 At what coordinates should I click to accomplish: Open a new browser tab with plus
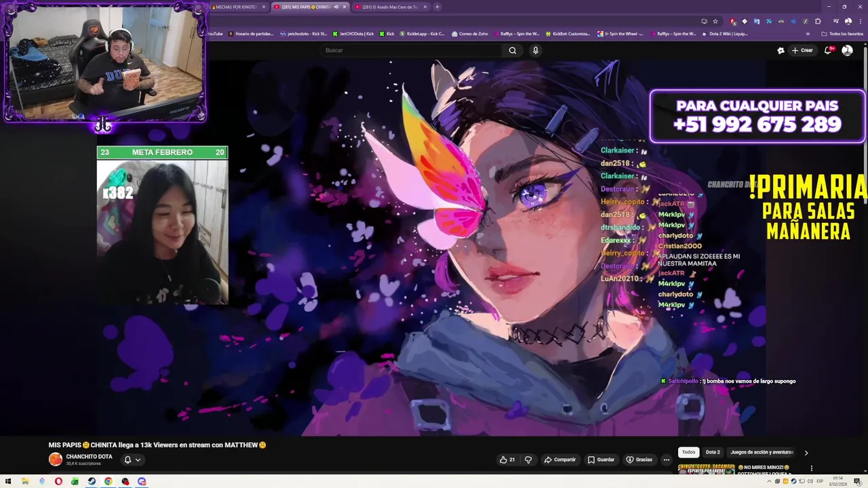437,7
